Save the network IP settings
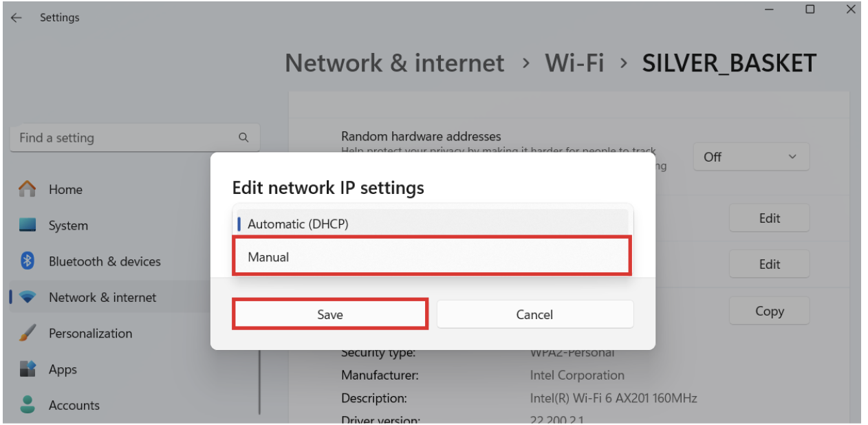This screenshot has width=868, height=425. pos(329,314)
